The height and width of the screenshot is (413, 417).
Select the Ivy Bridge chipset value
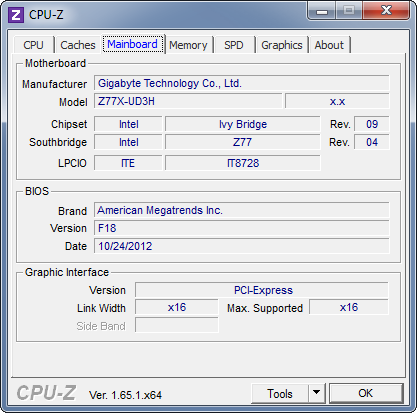[243, 124]
